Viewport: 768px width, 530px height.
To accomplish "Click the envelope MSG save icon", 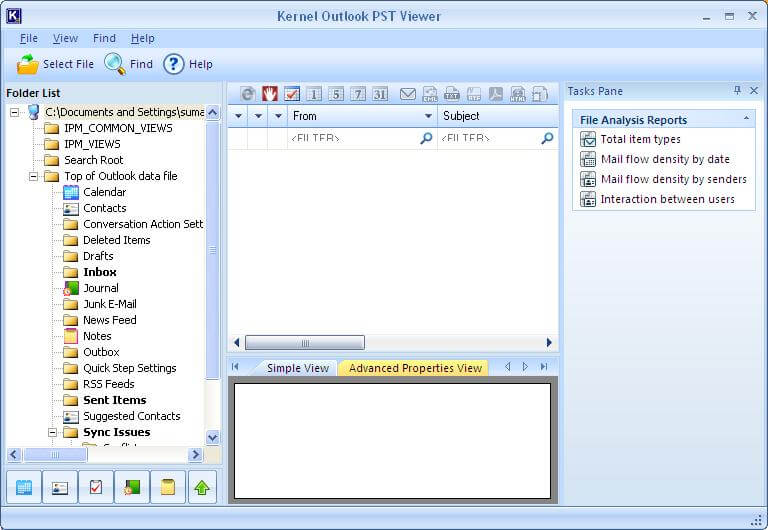I will tap(408, 94).
